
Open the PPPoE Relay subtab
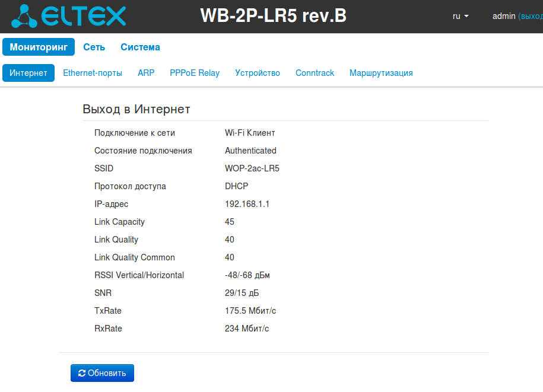pyautogui.click(x=195, y=73)
